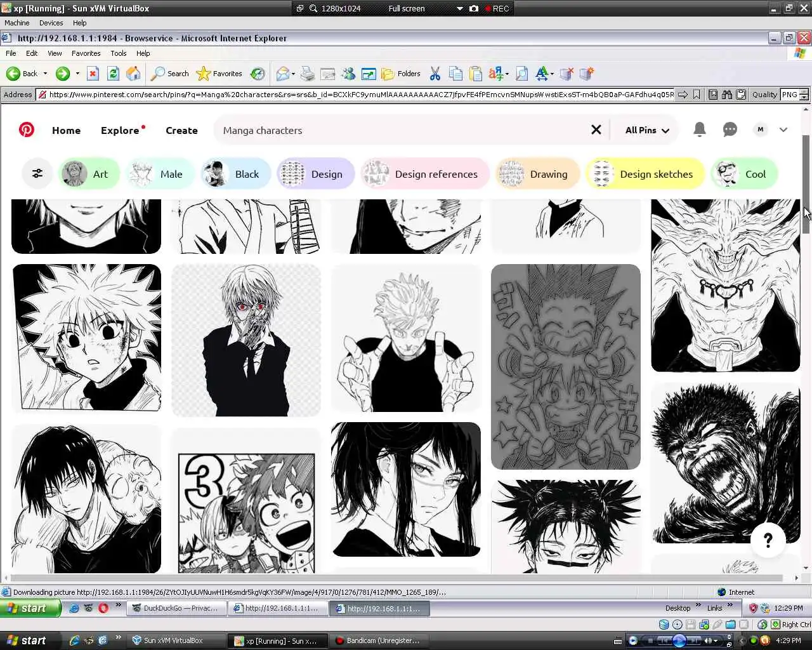Viewport: 812px width, 650px height.
Task: Open IE History icon
Action: (258, 74)
